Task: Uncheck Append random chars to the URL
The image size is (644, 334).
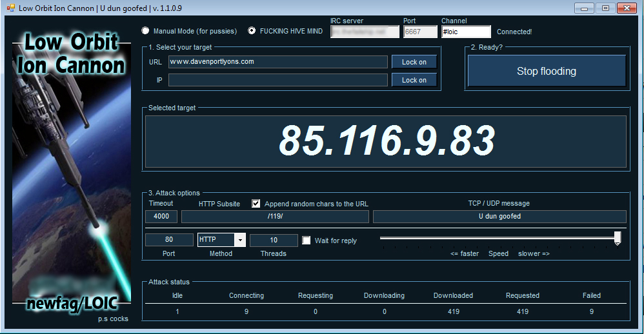Action: tap(256, 204)
